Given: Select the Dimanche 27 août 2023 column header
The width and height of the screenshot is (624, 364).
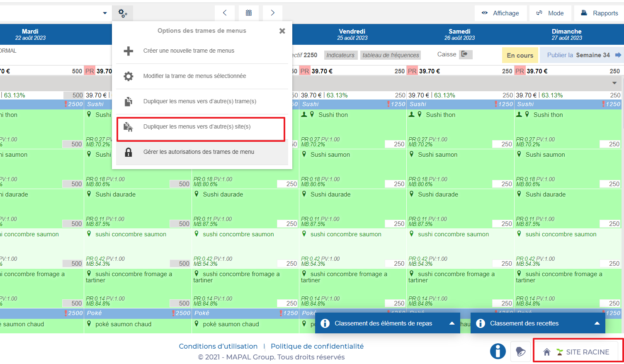Looking at the screenshot, I should pyautogui.click(x=567, y=34).
